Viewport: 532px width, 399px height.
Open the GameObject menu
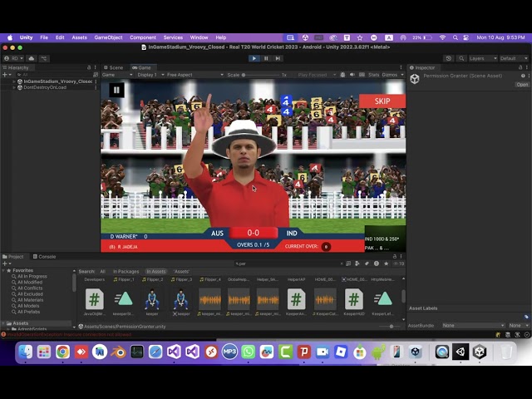pos(108,37)
